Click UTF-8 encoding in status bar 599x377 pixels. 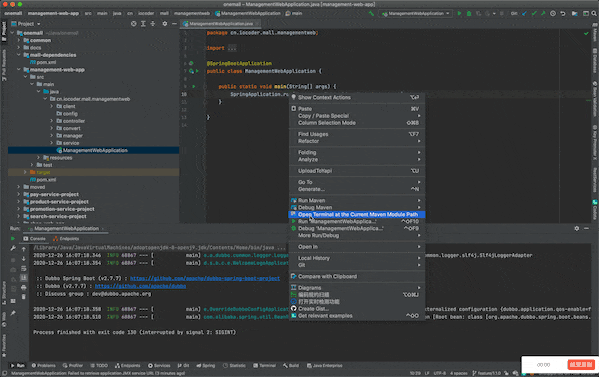pos(440,373)
